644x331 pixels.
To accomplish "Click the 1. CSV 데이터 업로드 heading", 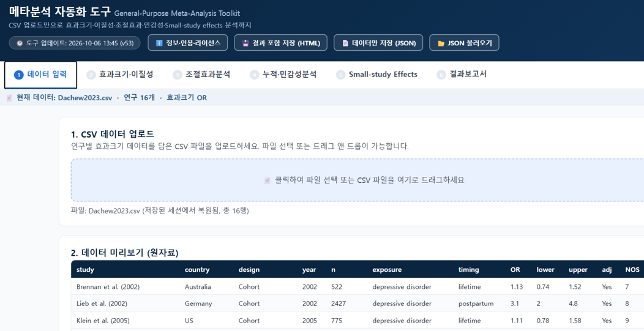I will [x=113, y=134].
